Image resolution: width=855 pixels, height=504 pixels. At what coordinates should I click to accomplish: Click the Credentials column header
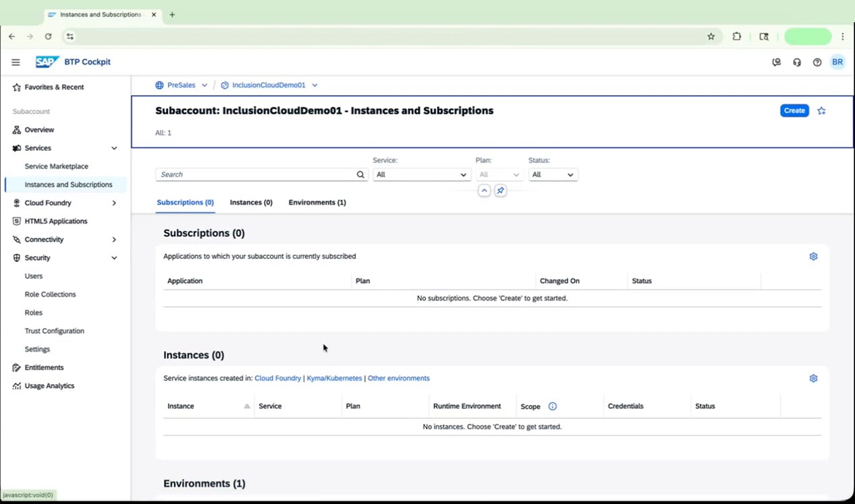tap(626, 406)
